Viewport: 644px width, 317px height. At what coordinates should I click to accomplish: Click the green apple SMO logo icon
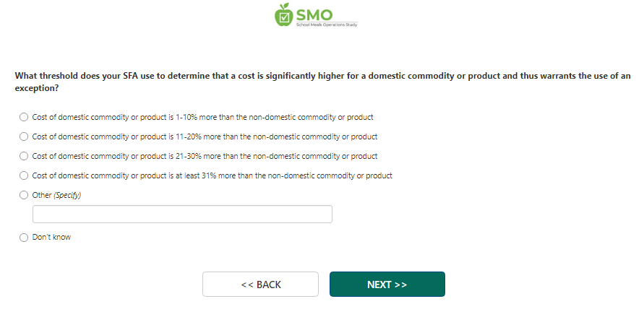coord(285,14)
